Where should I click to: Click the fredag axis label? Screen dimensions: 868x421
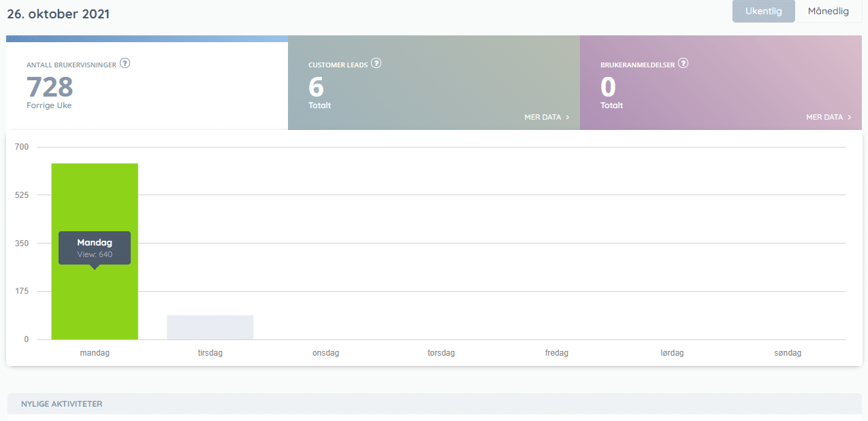pos(557,353)
